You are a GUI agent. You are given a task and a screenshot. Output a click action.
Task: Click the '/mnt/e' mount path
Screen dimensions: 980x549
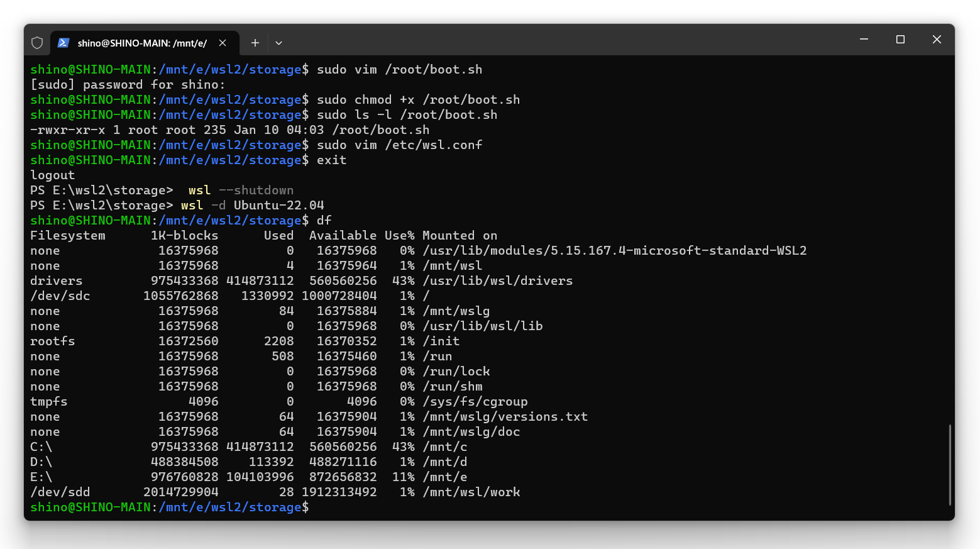pos(445,477)
